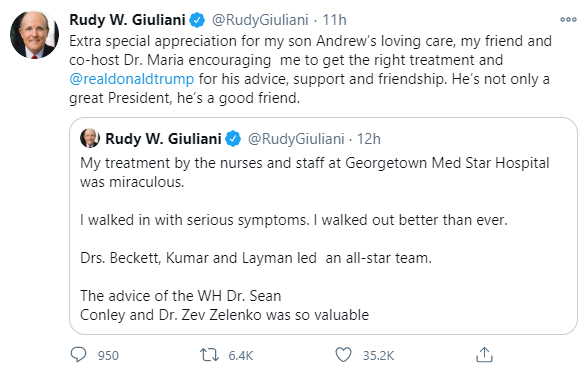Follow the @realdonaldtrump mention link
The height and width of the screenshot is (374, 586).
(x=132, y=79)
